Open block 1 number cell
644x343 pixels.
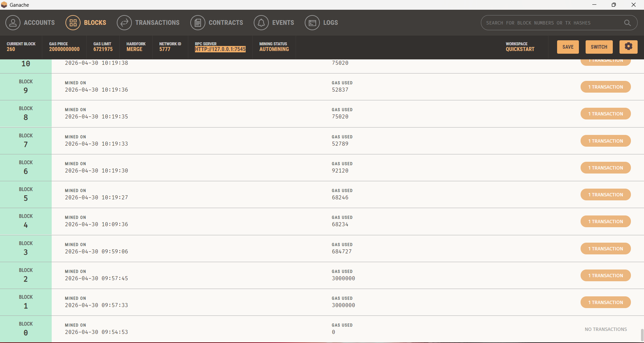click(26, 302)
